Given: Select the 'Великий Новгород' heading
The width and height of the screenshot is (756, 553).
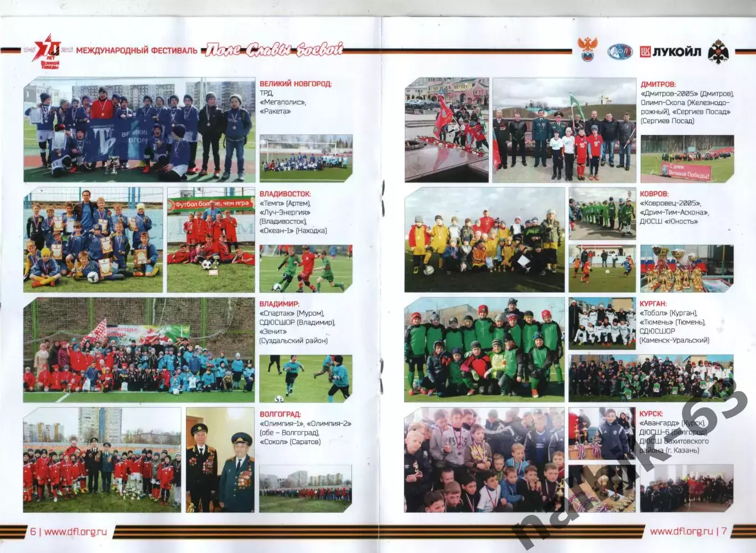Looking at the screenshot, I should tap(296, 84).
